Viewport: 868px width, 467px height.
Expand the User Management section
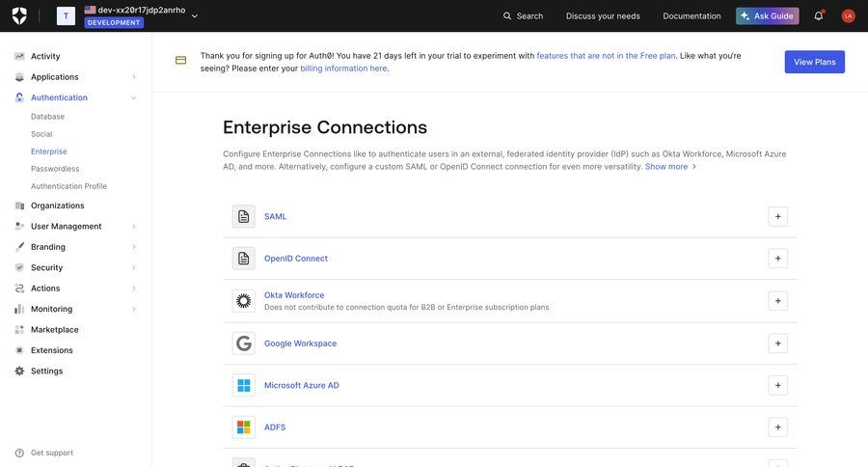[x=133, y=227]
